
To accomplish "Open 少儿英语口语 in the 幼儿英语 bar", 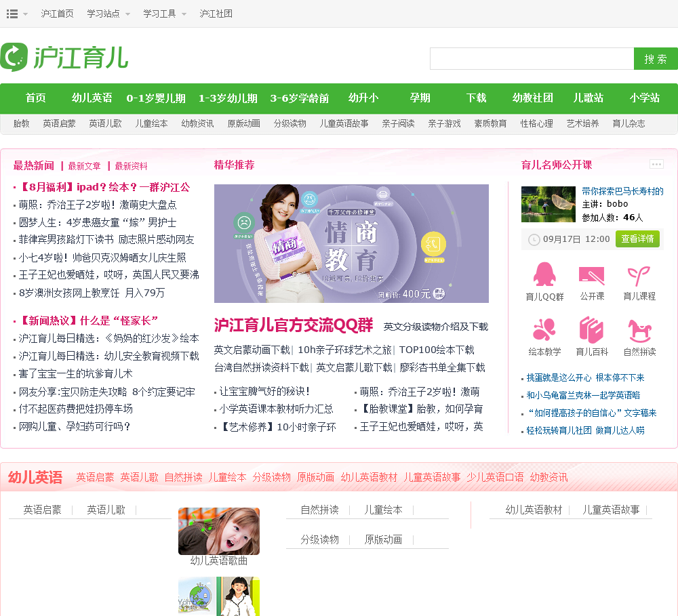I will [x=495, y=477].
